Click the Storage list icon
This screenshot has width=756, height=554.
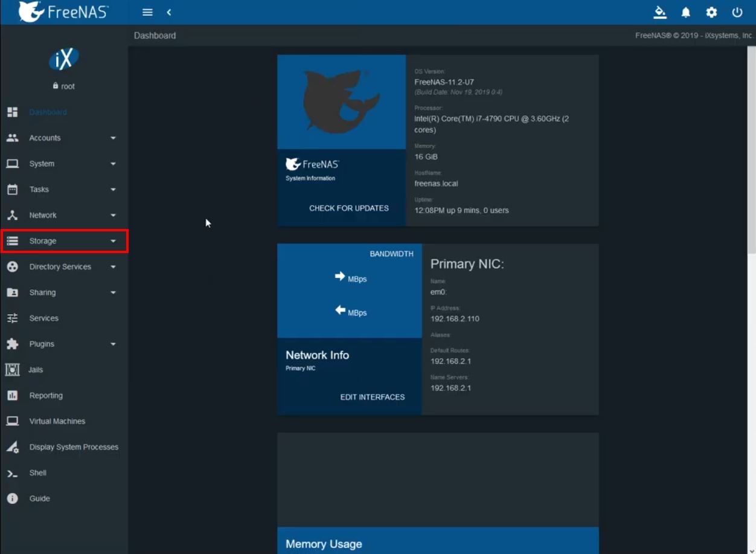[12, 241]
